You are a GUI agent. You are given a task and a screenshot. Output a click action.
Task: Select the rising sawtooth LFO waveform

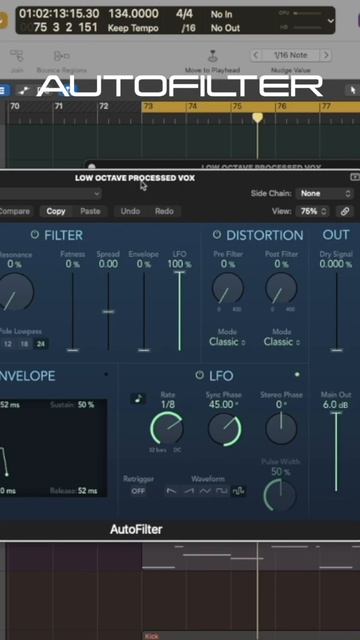point(189,491)
